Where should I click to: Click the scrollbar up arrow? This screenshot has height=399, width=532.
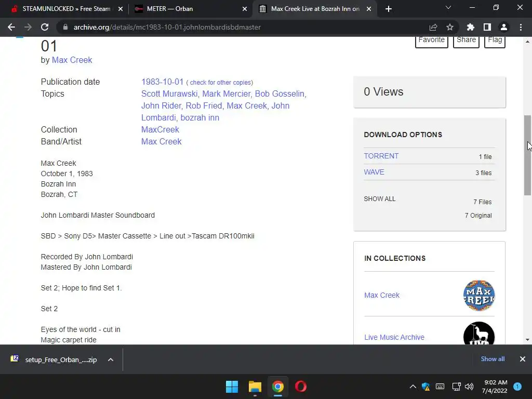(527, 42)
